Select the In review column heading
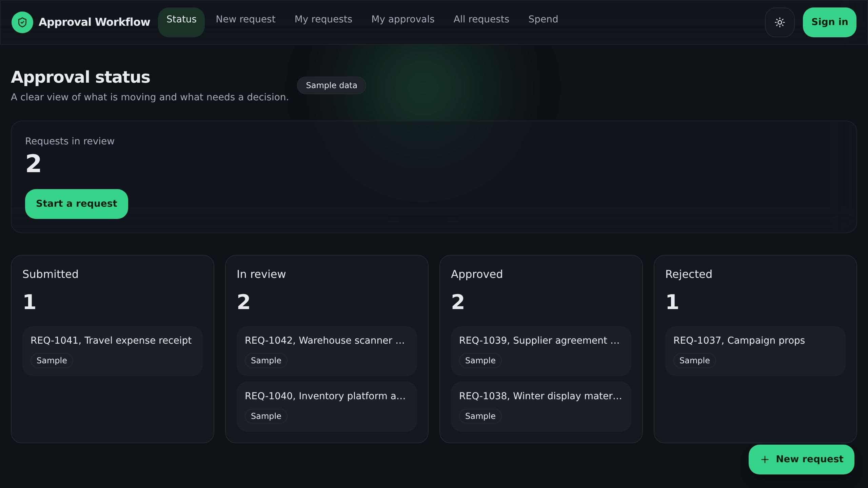868x488 pixels. coord(261,274)
